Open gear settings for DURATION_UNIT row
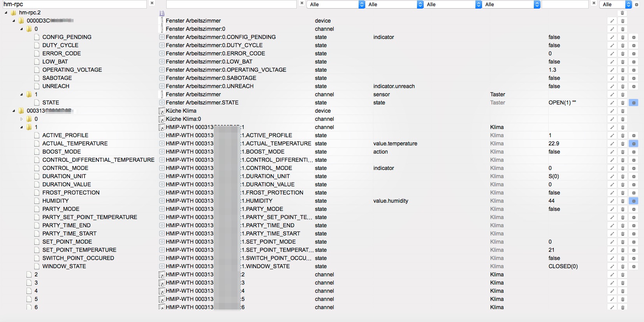Viewport: 644px width, 322px height. [x=633, y=177]
